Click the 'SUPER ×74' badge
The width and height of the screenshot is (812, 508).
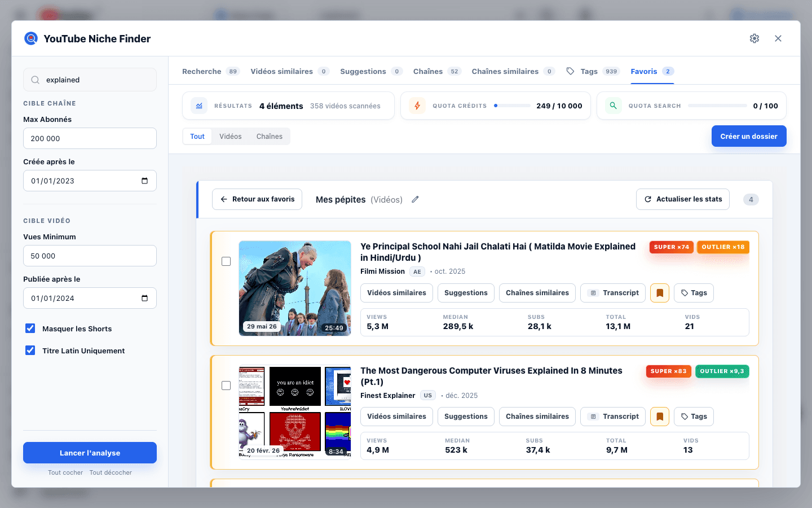tap(672, 247)
